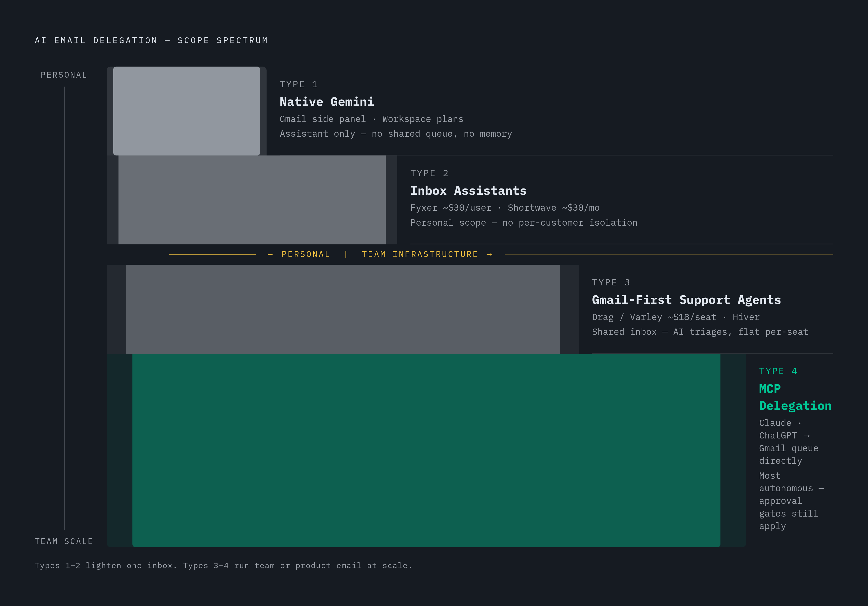Click the 'TEAM SCALE' axis label
This screenshot has height=606, width=868.
64,541
